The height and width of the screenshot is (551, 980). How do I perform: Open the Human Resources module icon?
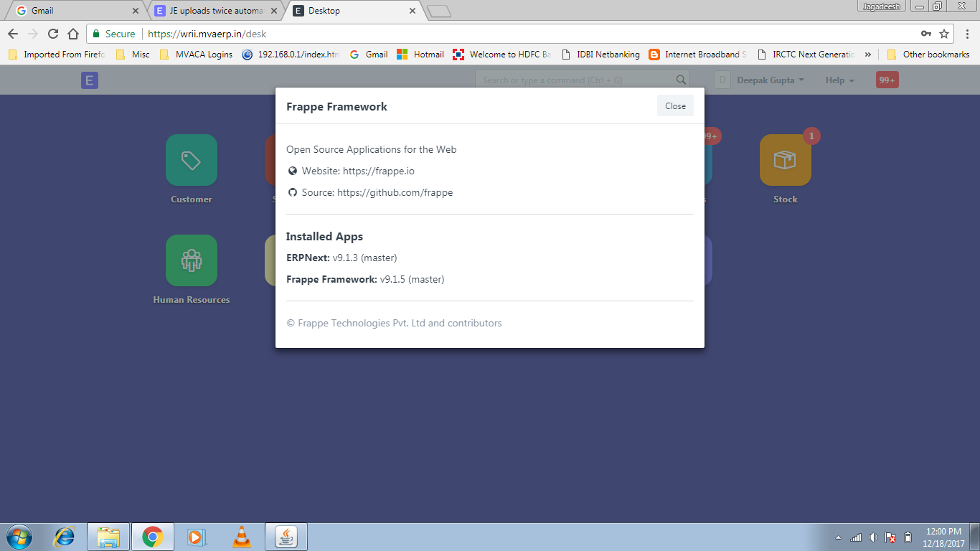[x=192, y=260]
